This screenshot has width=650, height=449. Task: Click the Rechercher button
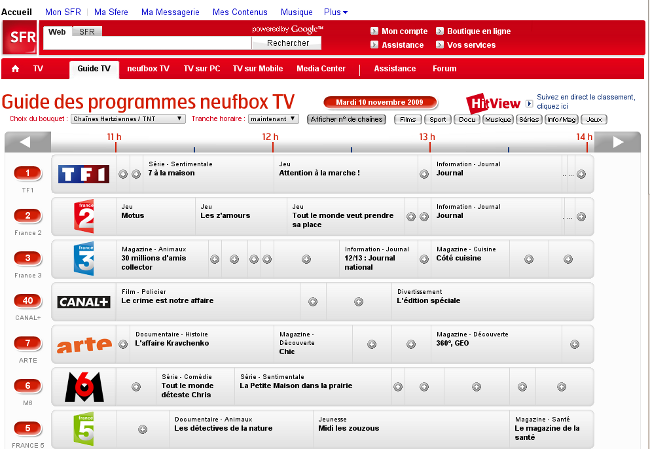(288, 43)
